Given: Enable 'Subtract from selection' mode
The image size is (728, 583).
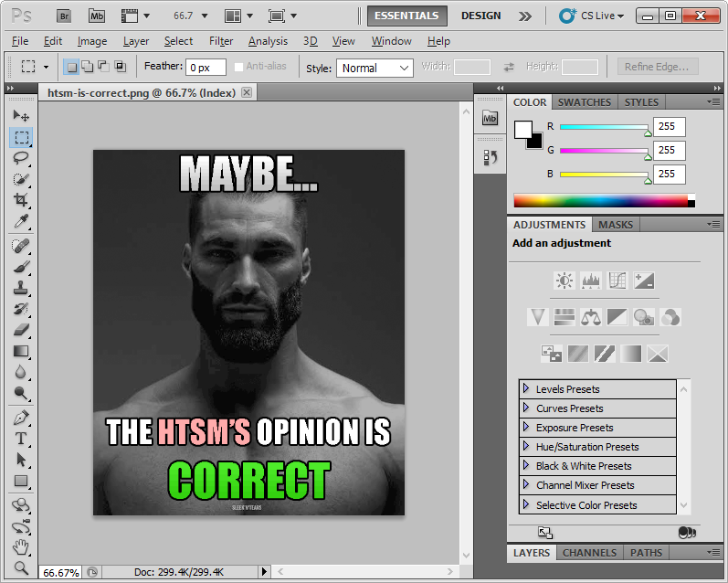Looking at the screenshot, I should 103,67.
